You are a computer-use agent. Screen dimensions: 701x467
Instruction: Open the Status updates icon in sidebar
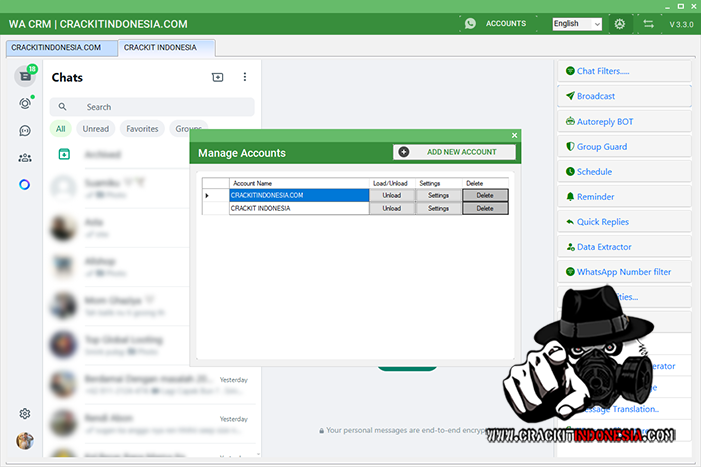pyautogui.click(x=25, y=104)
